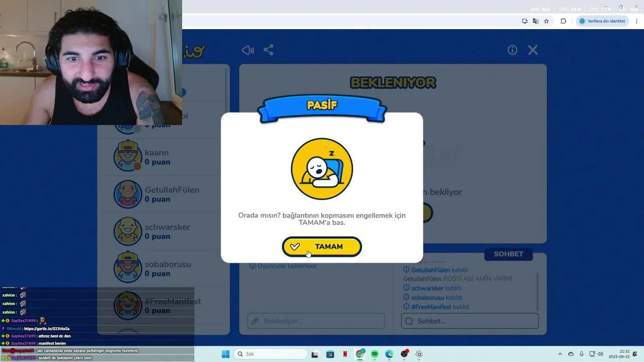Open the browser three-dot menu
644x362 pixels.
coord(637,21)
